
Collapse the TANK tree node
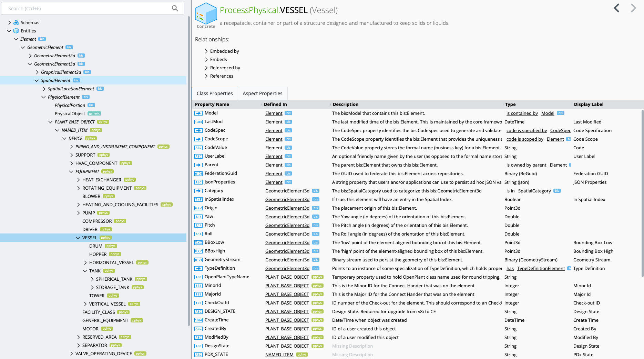[x=85, y=271]
